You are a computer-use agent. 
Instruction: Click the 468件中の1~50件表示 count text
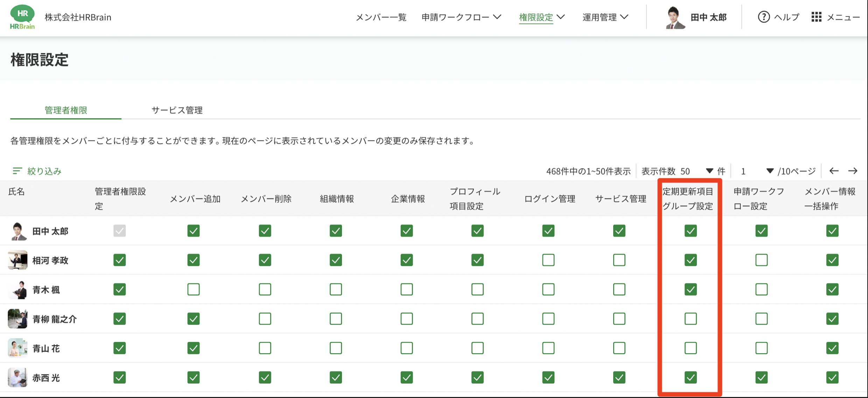(x=588, y=171)
